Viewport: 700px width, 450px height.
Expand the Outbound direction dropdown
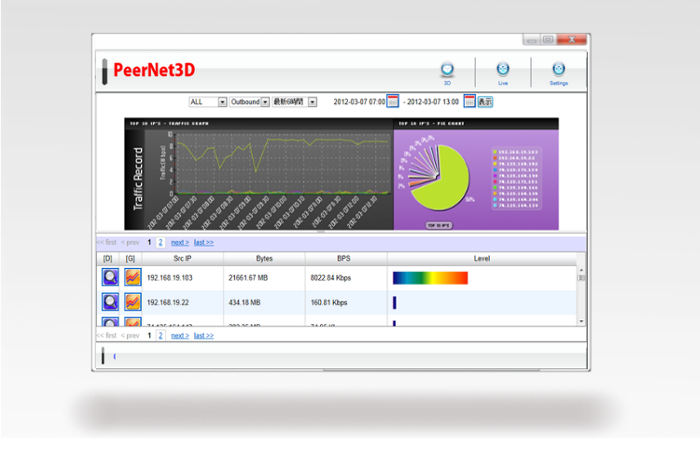tap(249, 102)
